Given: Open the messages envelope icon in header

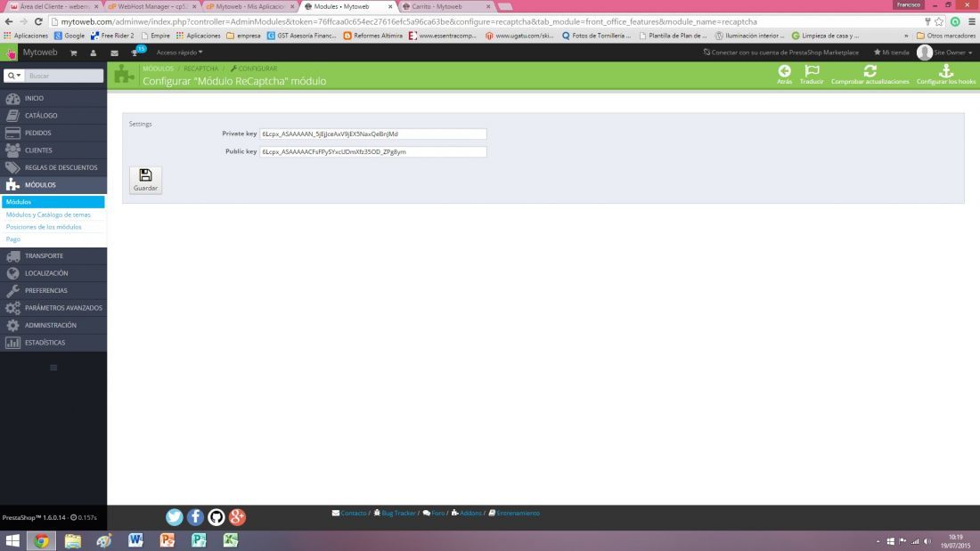Looking at the screenshot, I should click(x=114, y=53).
